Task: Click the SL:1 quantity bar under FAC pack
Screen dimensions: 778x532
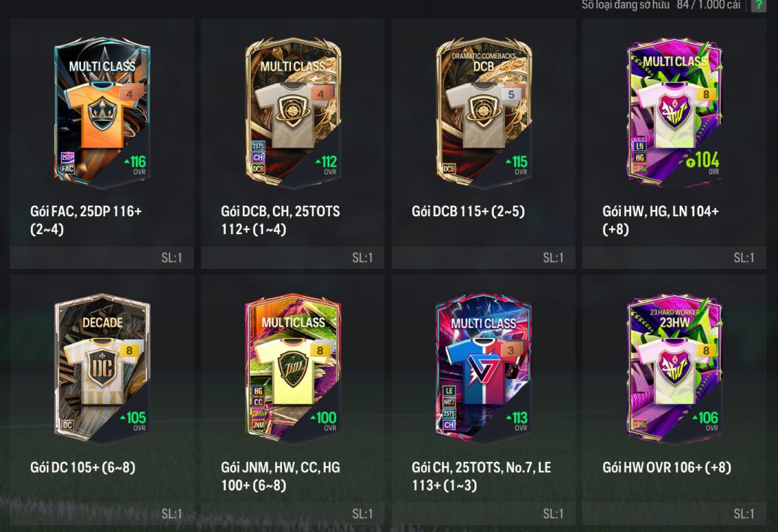Action: [x=102, y=258]
